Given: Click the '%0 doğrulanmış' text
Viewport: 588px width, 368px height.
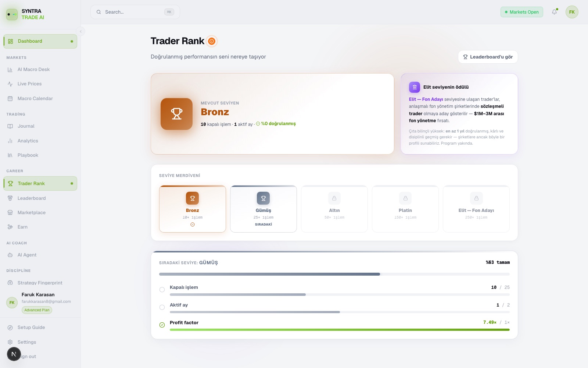Looking at the screenshot, I should [278, 124].
